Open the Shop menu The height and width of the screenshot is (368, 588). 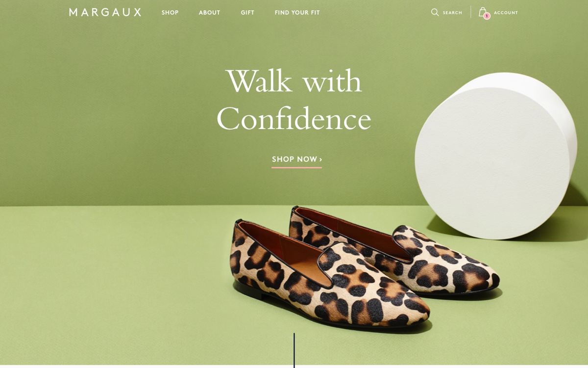pyautogui.click(x=170, y=13)
